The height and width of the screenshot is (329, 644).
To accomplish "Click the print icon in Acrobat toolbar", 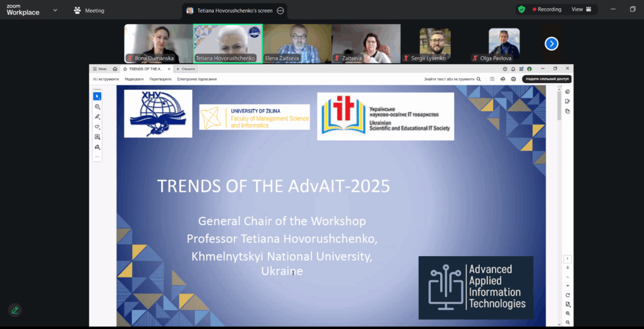I will click(x=514, y=79).
